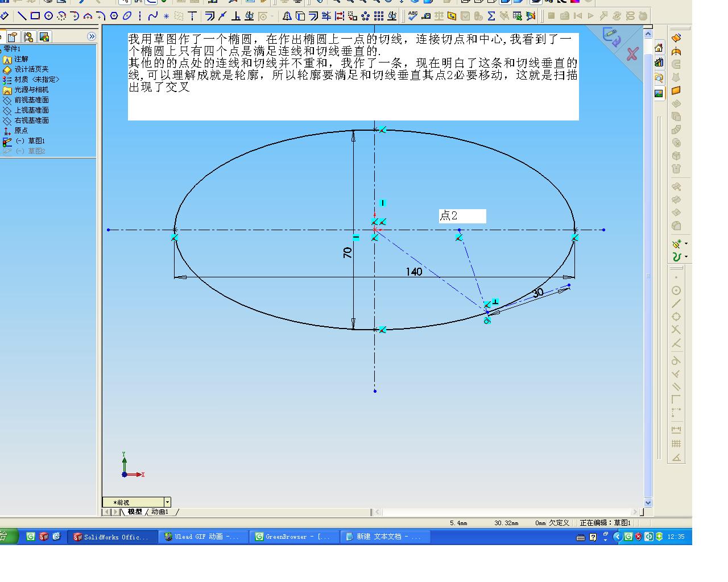Select the Centerline tool
Screen dimensions: 728x582
tap(140, 16)
